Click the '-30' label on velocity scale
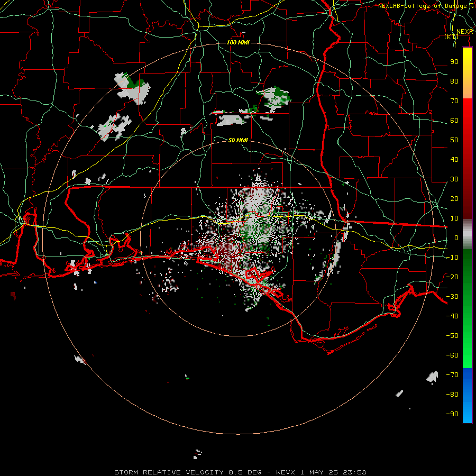476x476 pixels. point(452,296)
